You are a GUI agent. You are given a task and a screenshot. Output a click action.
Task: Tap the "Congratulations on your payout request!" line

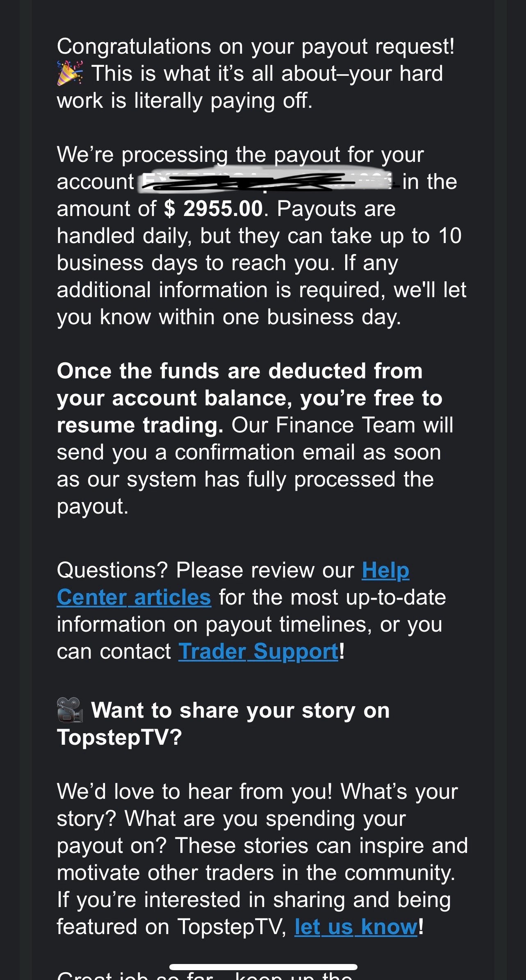[x=255, y=46]
